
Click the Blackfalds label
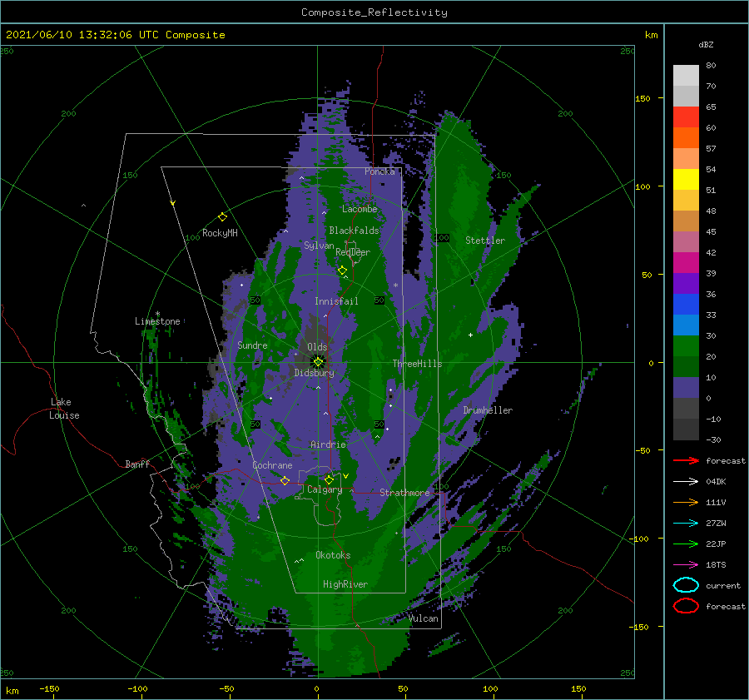coord(354,231)
